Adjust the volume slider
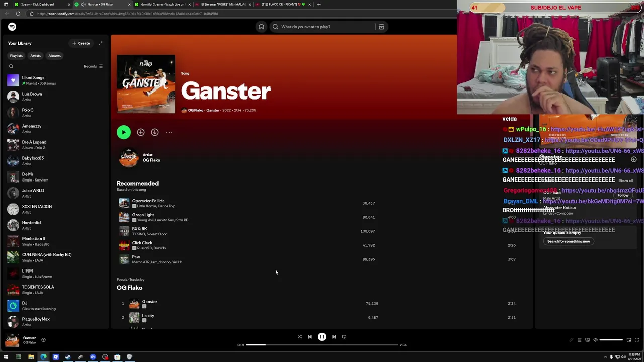644x362 pixels. [611, 340]
